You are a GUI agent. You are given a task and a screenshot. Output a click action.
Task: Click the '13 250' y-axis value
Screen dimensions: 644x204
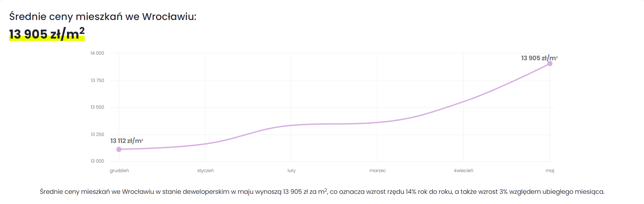(97, 135)
